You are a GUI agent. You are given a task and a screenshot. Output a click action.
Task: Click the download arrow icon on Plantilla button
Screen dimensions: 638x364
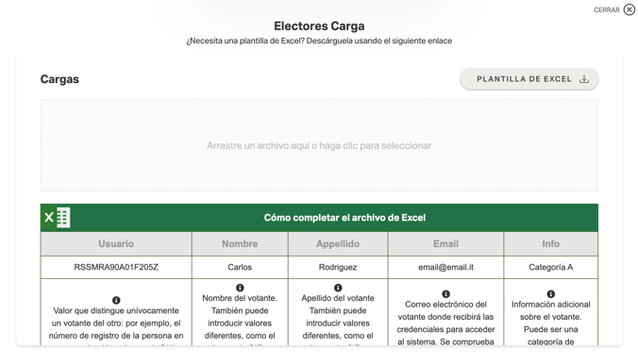coord(584,79)
